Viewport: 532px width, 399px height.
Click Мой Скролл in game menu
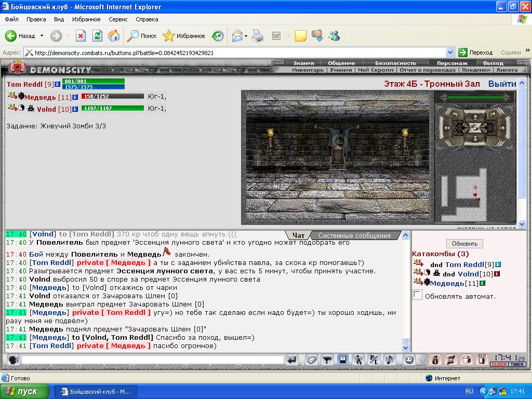pyautogui.click(x=376, y=70)
